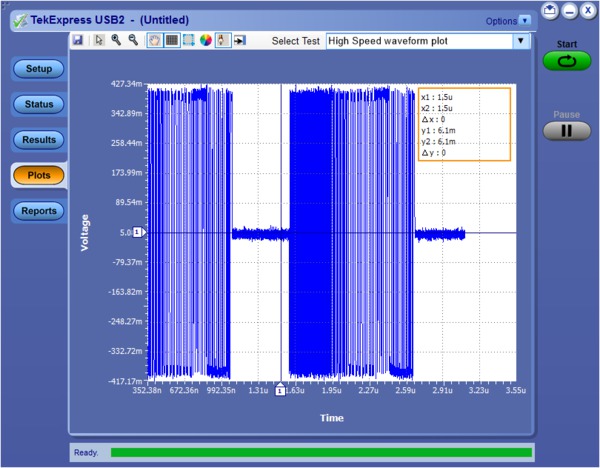The image size is (600, 468).
Task: Open the Select Test dropdown arrow
Action: [519, 41]
